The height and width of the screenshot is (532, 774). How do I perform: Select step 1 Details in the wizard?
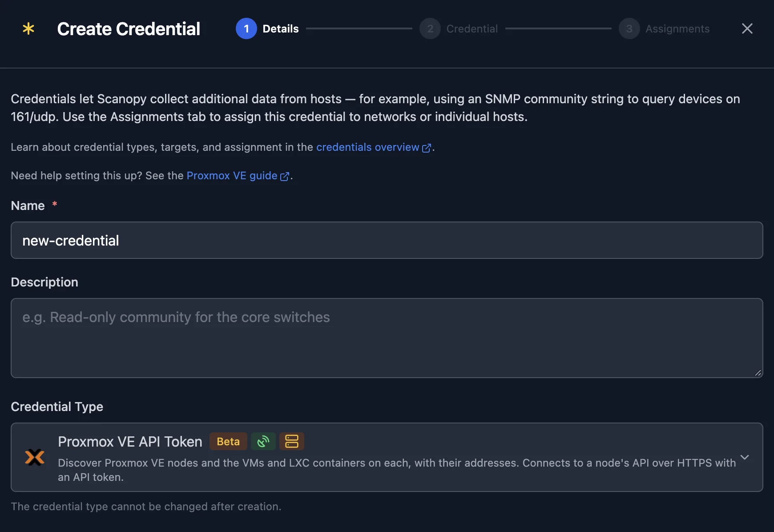click(267, 28)
